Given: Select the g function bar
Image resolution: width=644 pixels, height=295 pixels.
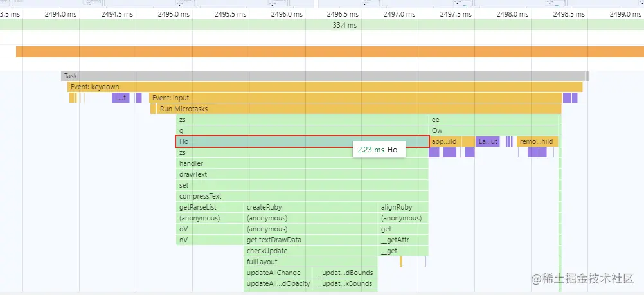Looking at the screenshot, I should tap(302, 130).
